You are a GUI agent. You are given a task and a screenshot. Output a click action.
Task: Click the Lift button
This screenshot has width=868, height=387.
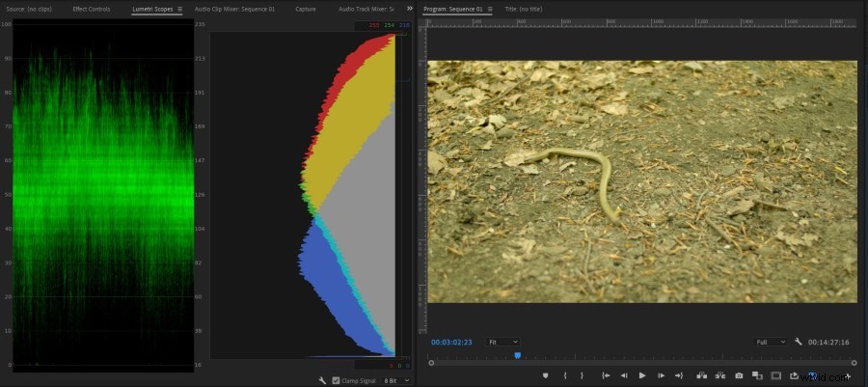click(x=702, y=375)
